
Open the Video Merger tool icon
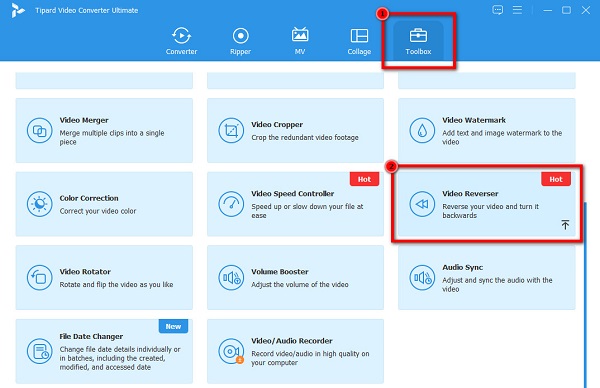click(x=39, y=130)
